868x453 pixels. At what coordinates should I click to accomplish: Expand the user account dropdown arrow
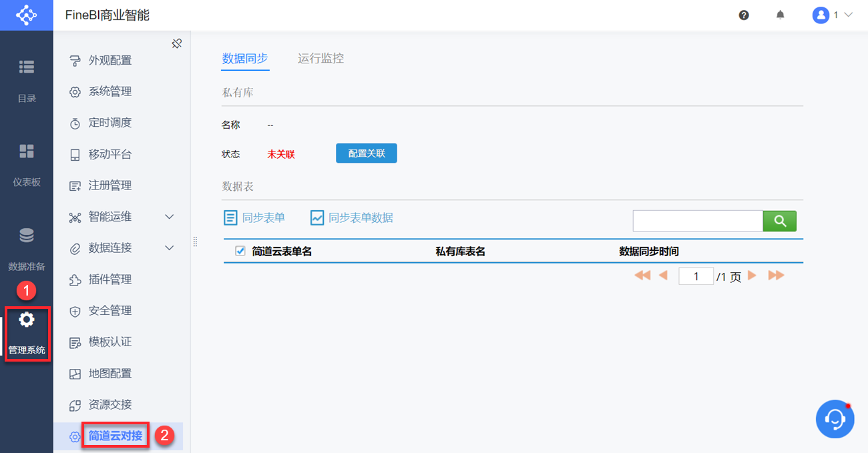point(849,15)
